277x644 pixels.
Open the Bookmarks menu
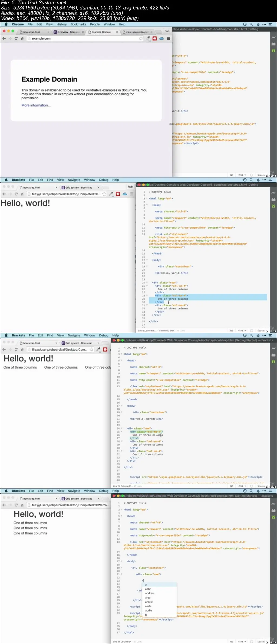pyautogui.click(x=78, y=24)
